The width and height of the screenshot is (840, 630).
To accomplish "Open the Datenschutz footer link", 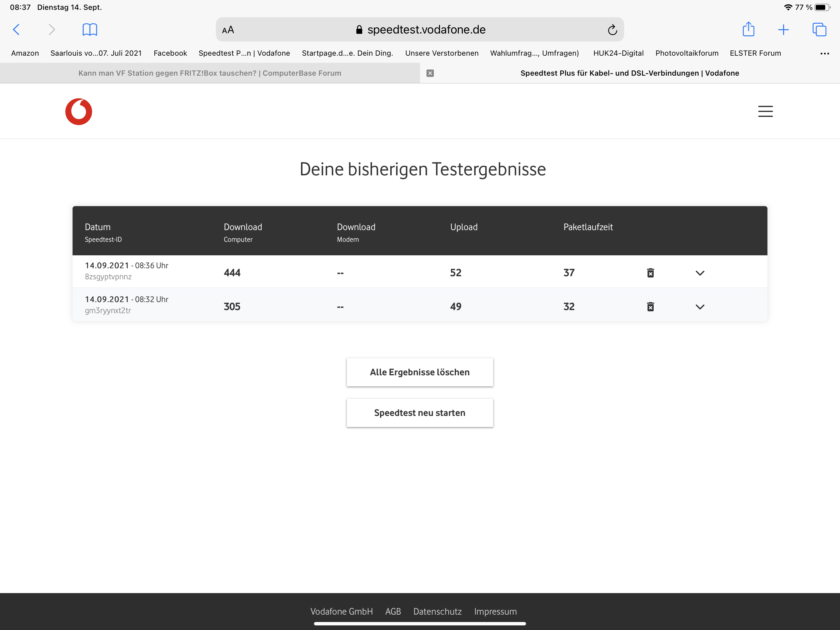I will [437, 611].
